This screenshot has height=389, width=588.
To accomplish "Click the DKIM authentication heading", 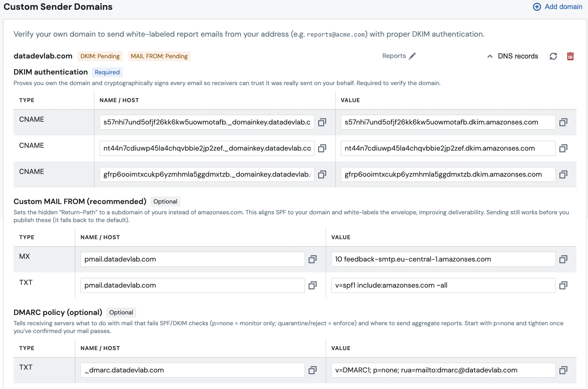I will (51, 72).
